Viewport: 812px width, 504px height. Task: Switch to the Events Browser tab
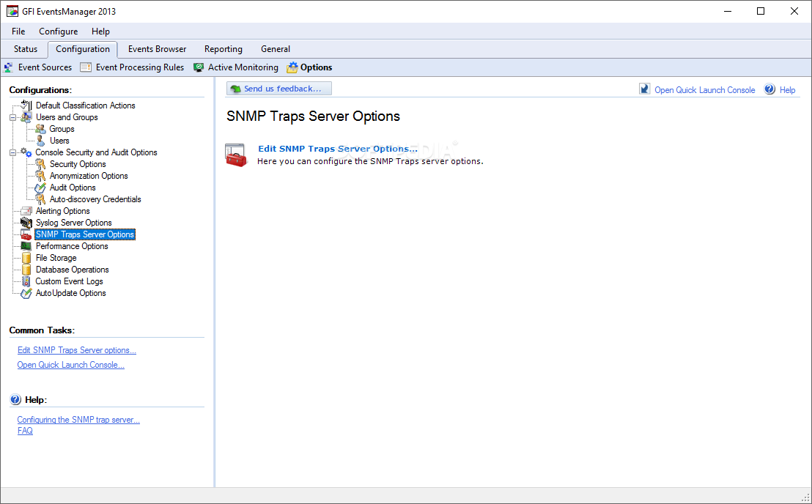point(158,49)
